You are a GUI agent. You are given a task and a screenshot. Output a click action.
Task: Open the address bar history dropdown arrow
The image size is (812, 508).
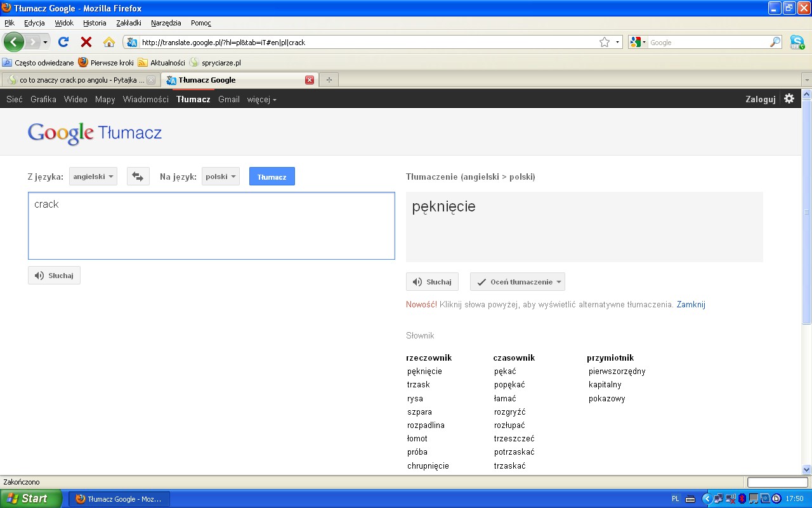pos(617,43)
